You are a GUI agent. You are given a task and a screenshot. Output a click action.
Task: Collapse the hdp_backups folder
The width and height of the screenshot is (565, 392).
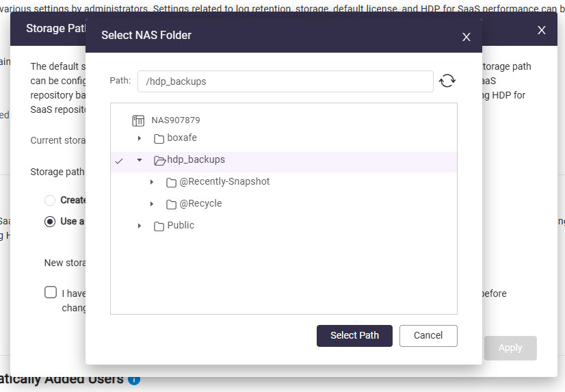point(140,160)
